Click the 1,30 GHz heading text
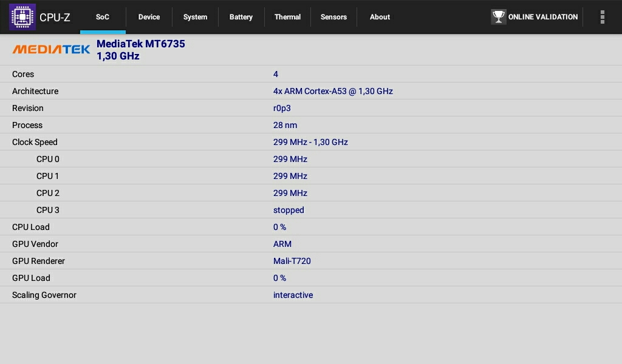This screenshot has height=364, width=622. 118,56
